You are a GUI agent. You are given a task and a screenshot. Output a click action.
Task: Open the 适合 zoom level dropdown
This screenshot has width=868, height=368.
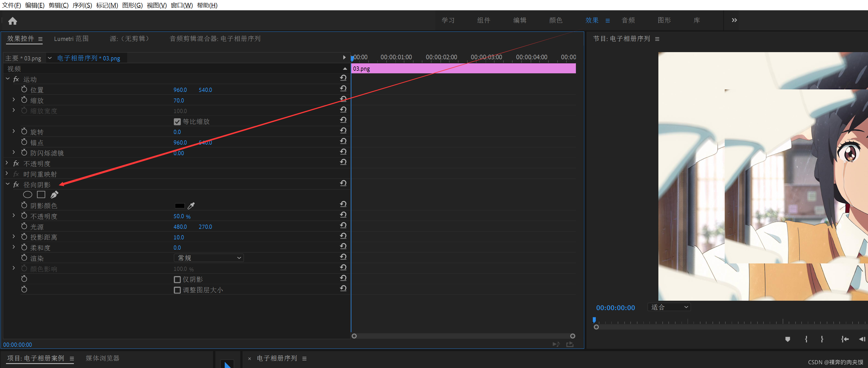point(669,307)
